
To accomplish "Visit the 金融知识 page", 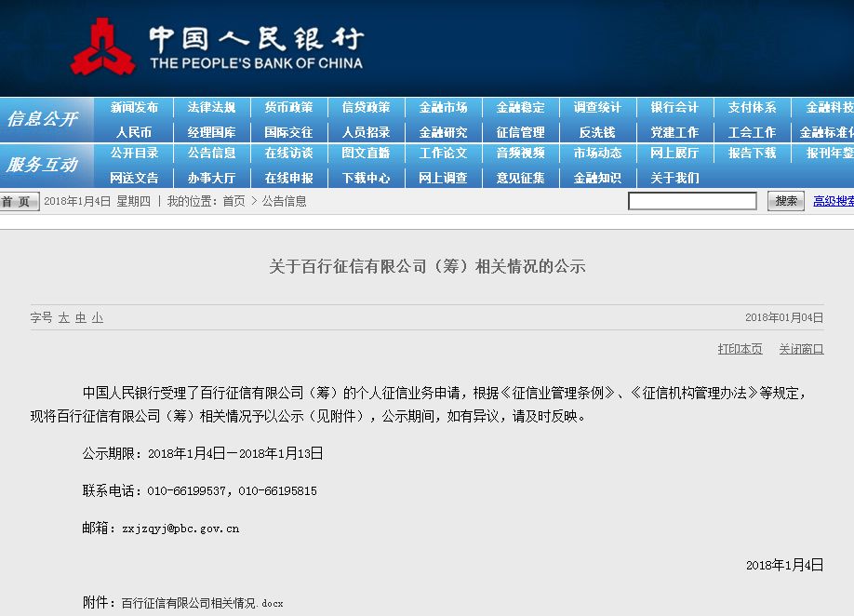I will (597, 178).
